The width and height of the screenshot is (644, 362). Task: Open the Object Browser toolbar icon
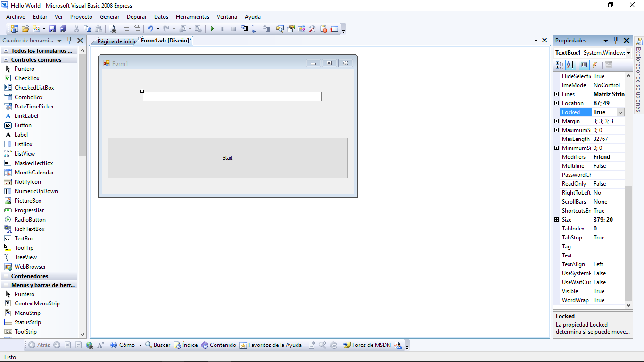[x=302, y=29]
